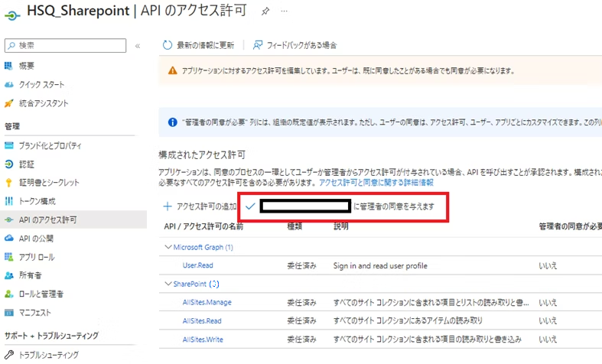Click the ブランド化とプロパティ card icon
Image resolution: width=602 pixels, height=364 pixels.
tap(9, 145)
